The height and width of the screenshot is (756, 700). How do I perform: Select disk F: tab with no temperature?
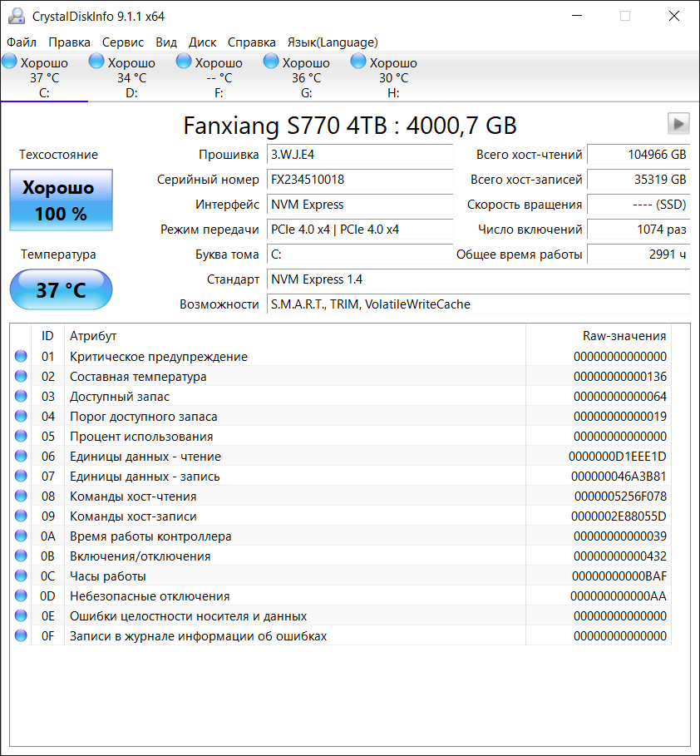219,77
